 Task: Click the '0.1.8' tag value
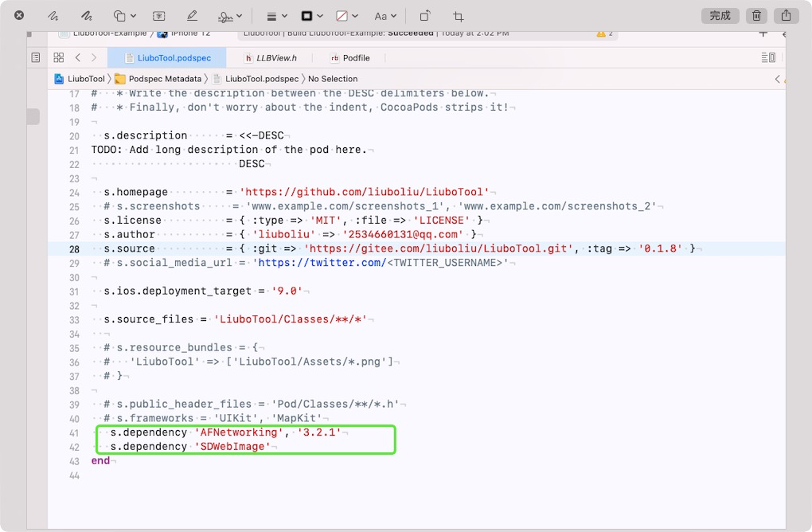click(x=660, y=248)
